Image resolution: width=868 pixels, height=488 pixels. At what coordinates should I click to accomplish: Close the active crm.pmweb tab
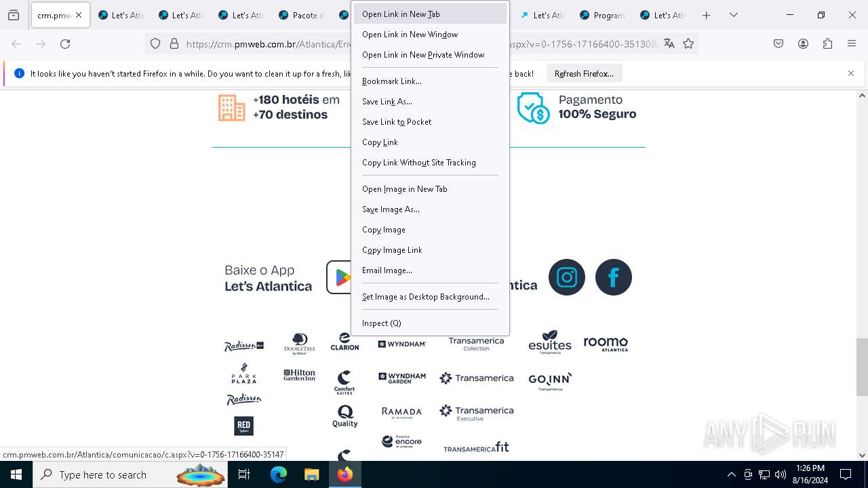coord(79,15)
